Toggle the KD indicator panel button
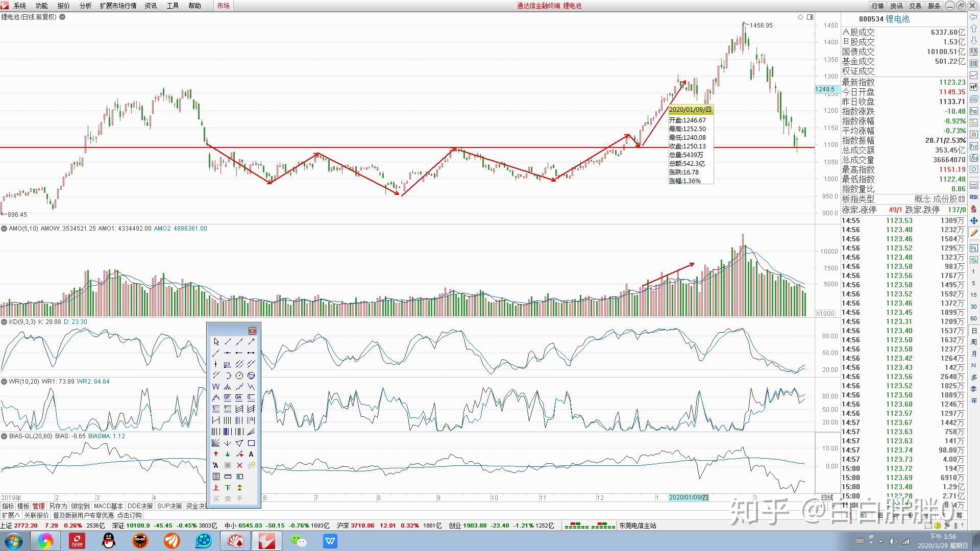Viewport: 980px width, 551px height. point(4,322)
